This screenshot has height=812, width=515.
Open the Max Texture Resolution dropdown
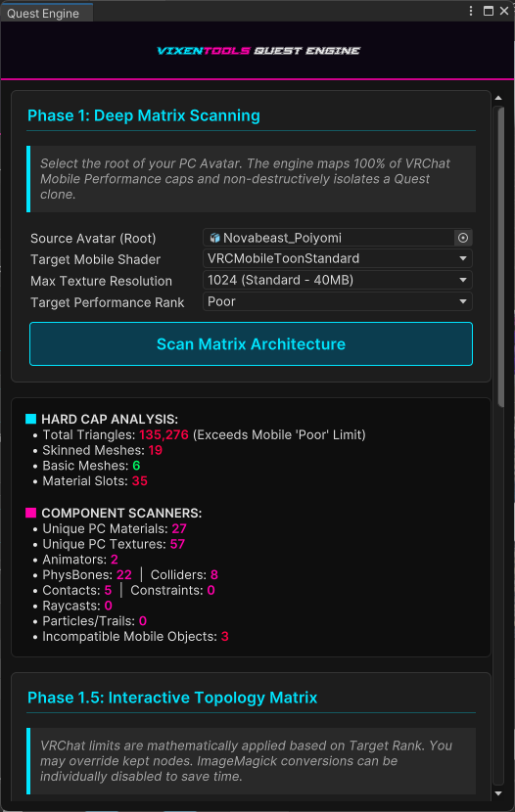337,280
